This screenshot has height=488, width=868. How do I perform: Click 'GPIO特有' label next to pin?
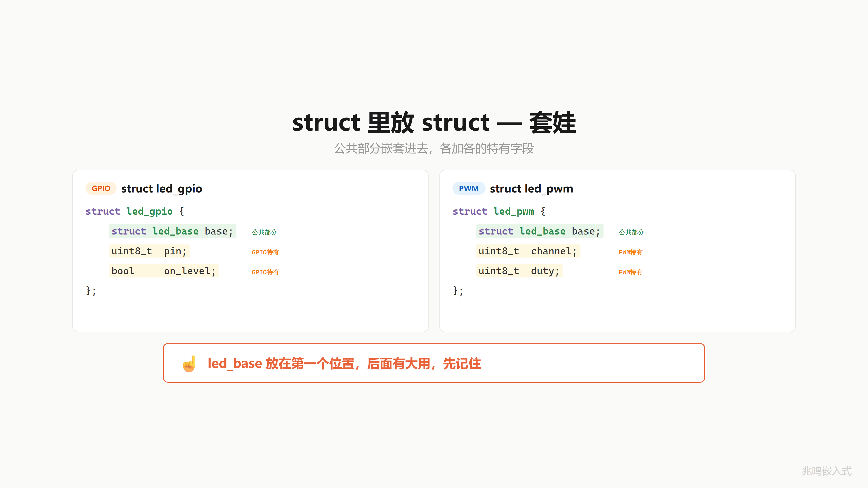click(265, 252)
